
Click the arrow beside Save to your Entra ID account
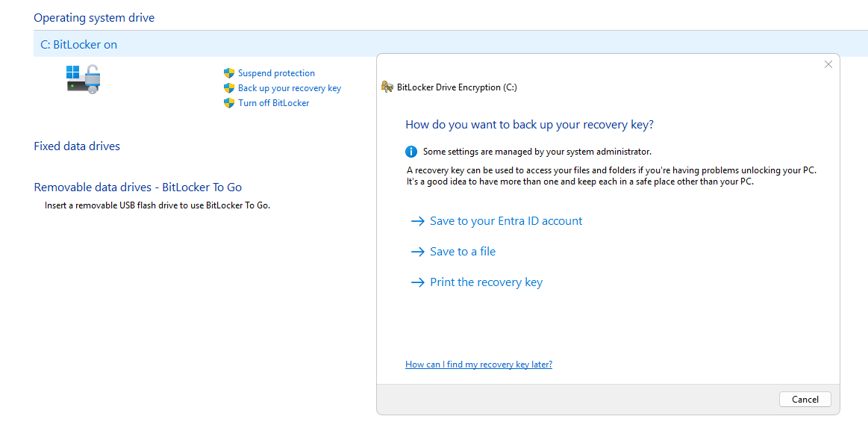click(x=417, y=221)
